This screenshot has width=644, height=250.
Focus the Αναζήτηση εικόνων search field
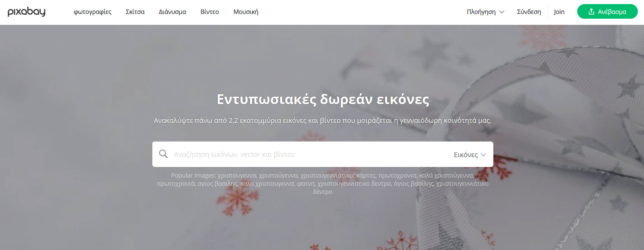point(307,154)
